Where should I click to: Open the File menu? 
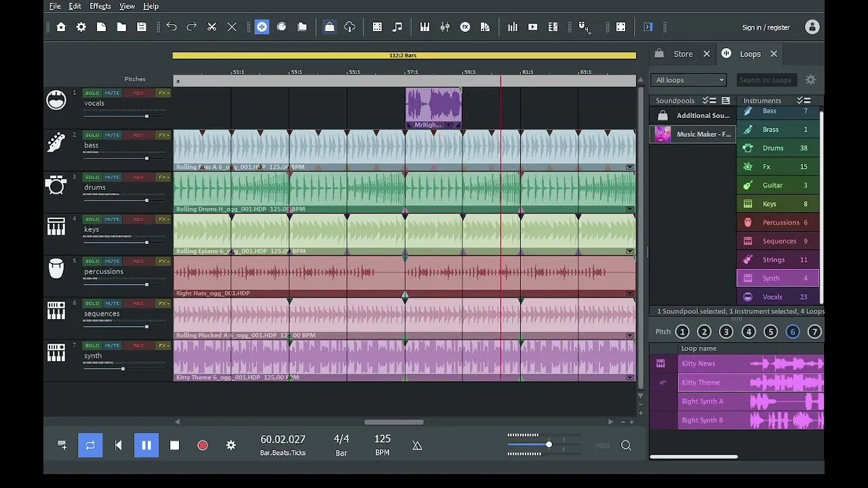click(x=55, y=6)
